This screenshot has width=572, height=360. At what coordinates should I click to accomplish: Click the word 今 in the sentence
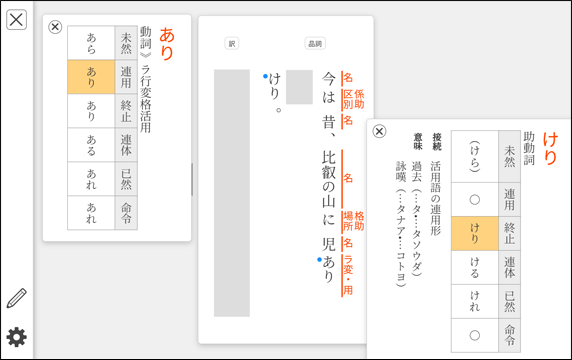point(329,78)
